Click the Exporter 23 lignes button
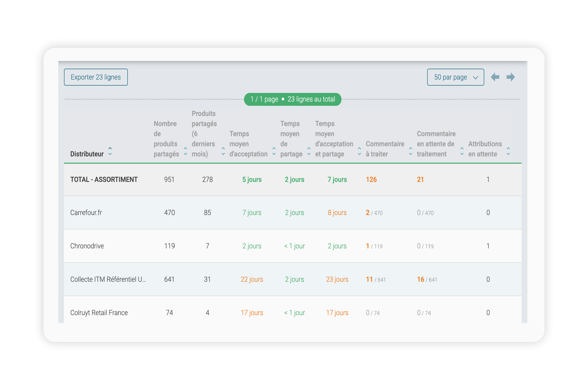Screen dimensions: 588x384 coord(96,77)
